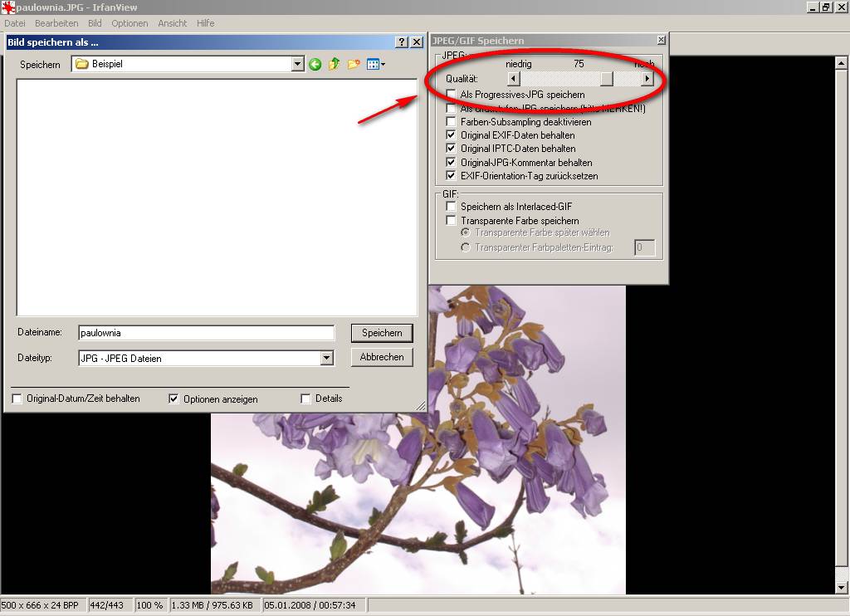The width and height of the screenshot is (850, 616).
Task: Create new folder icon in save dialog
Action: [354, 64]
